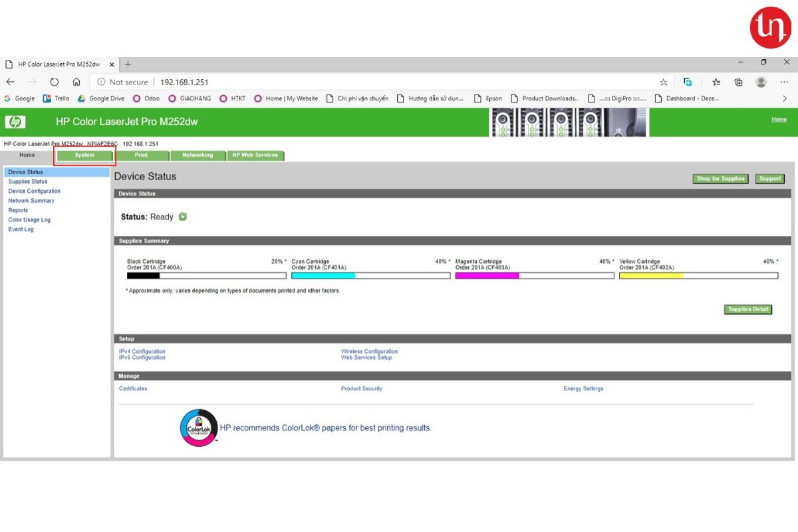Viewport: 798px width, 532px height.
Task: Click the new tab plus button
Action: 128,65
